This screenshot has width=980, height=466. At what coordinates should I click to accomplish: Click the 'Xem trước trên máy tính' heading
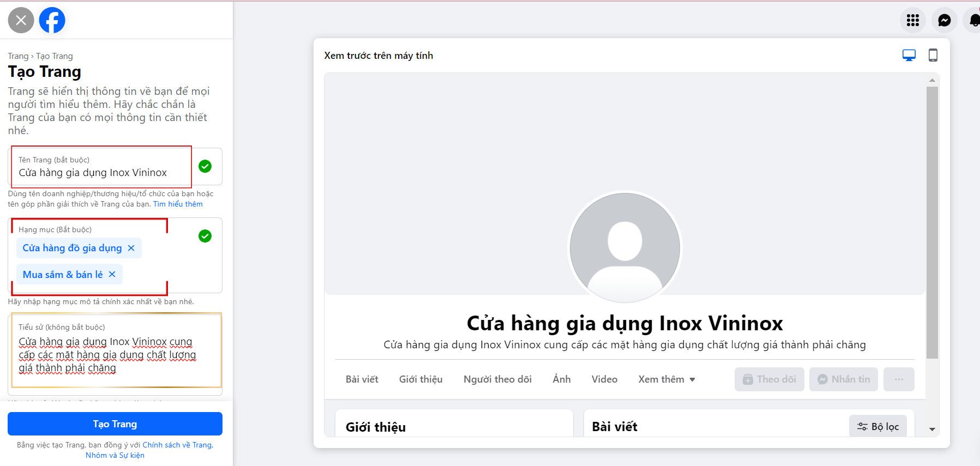(x=378, y=56)
